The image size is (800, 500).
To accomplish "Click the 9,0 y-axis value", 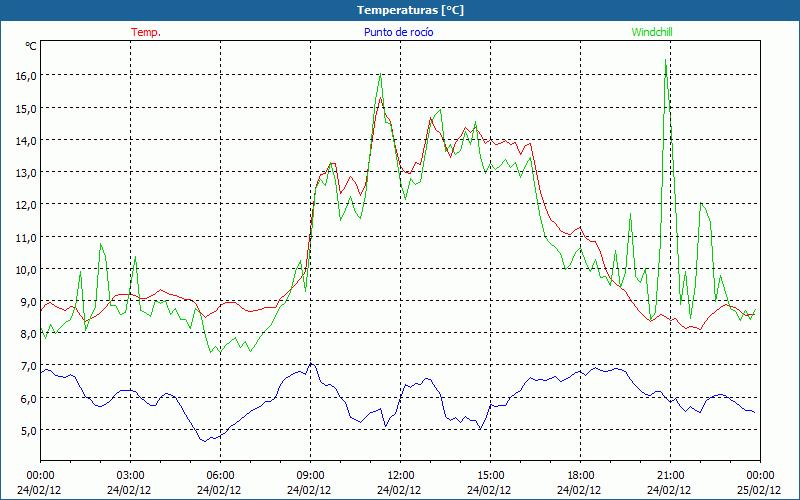I will (29, 302).
